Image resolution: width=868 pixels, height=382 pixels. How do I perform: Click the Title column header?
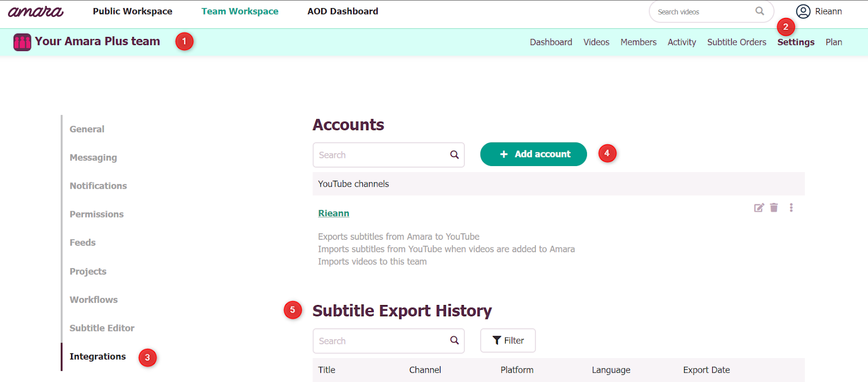tap(327, 370)
